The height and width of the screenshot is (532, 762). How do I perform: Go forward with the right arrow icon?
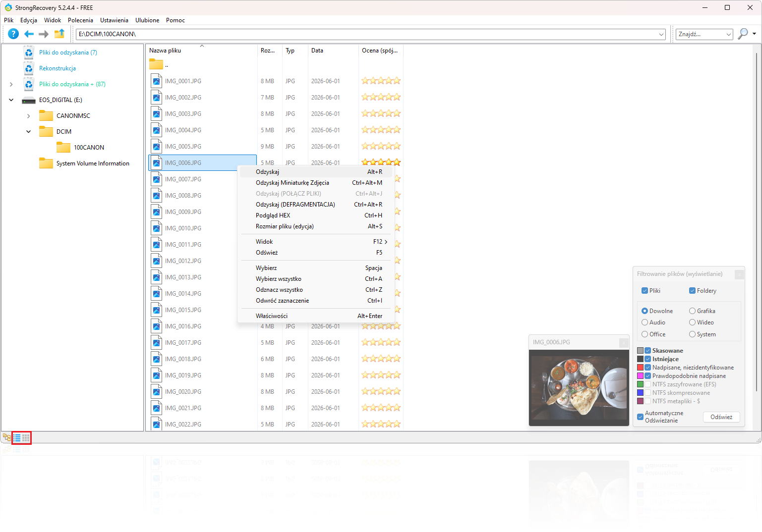tap(44, 34)
